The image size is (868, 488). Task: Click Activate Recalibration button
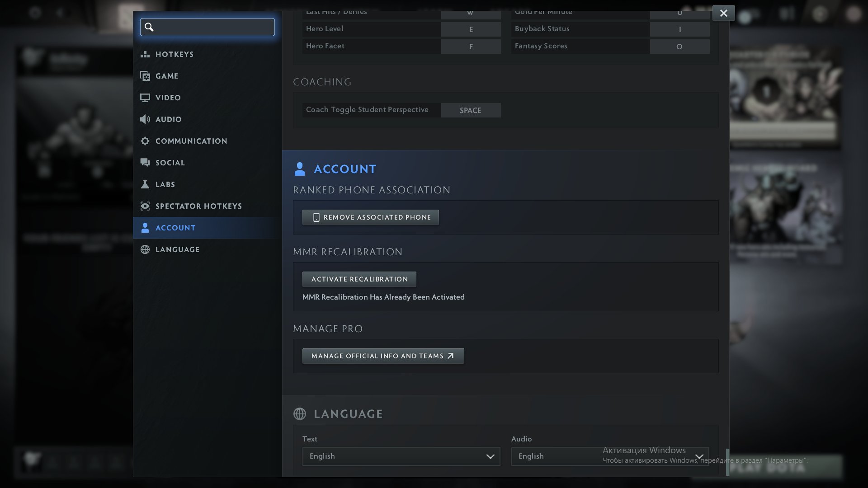click(x=359, y=279)
